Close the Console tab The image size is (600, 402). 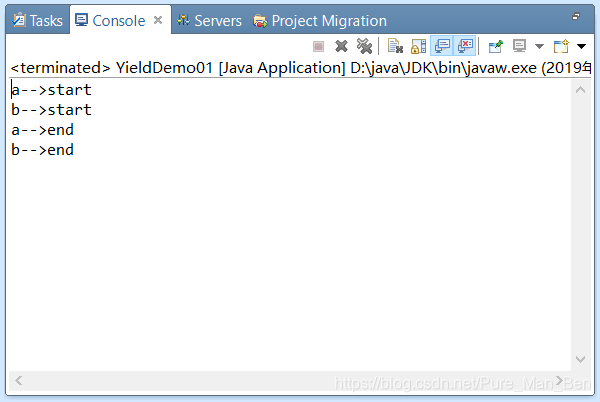[x=158, y=20]
